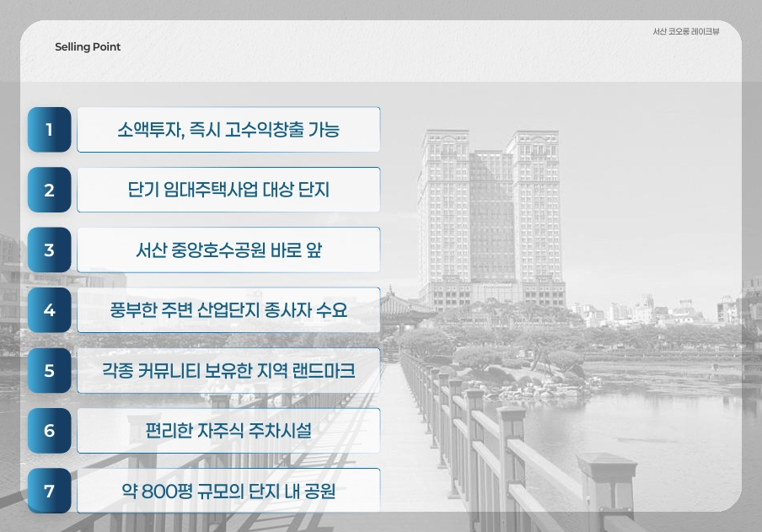The width and height of the screenshot is (762, 532).
Task: Select the '단기 임대주택사업 대상 단지' box
Action: (228, 190)
